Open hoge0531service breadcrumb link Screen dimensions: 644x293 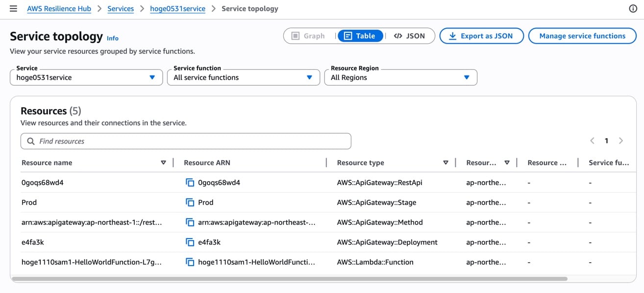pos(177,9)
